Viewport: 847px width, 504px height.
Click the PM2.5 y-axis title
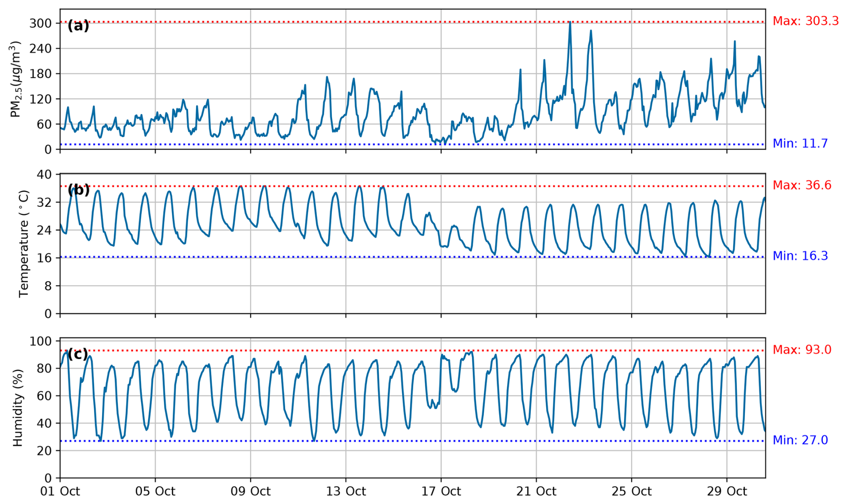tap(16, 79)
